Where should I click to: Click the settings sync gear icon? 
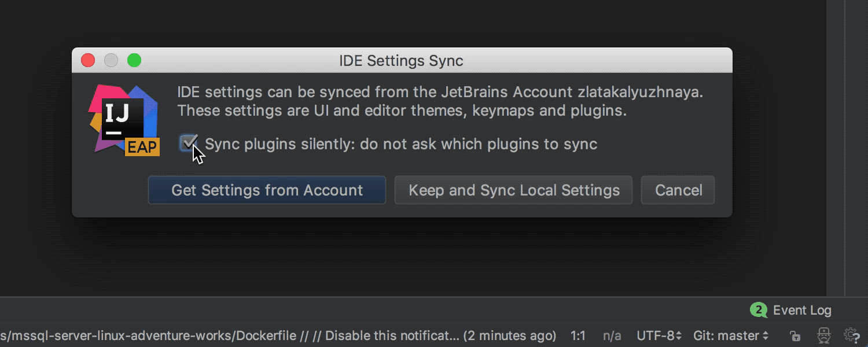tap(851, 335)
